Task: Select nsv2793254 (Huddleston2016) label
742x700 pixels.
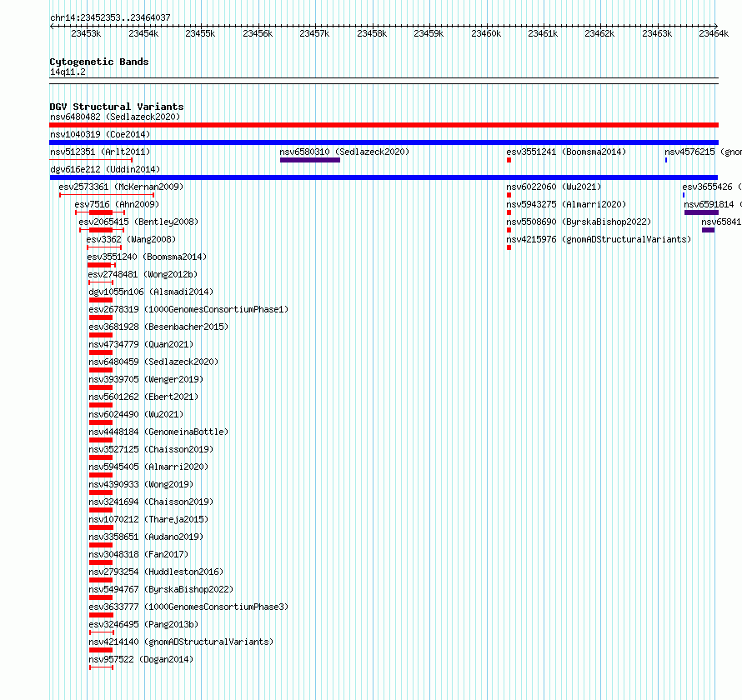Action: pyautogui.click(x=156, y=572)
